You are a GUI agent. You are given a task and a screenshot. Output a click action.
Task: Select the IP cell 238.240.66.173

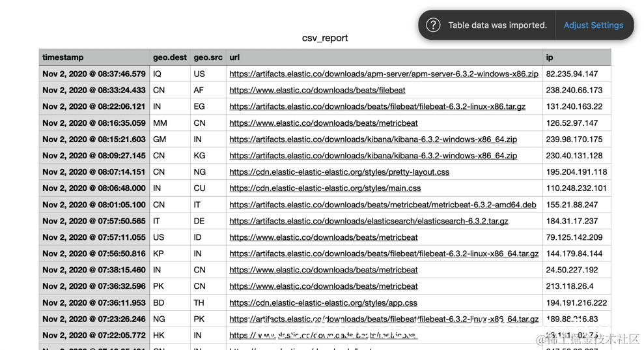coord(577,90)
